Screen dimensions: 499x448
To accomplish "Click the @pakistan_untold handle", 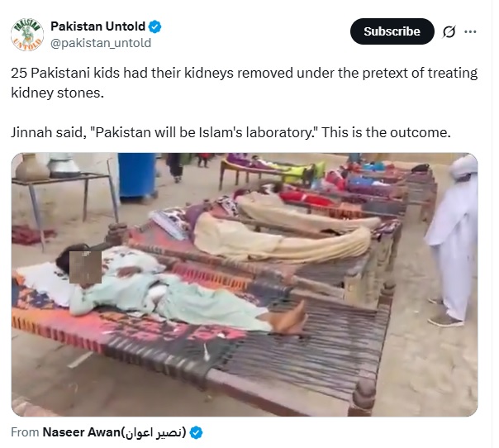I will point(101,43).
